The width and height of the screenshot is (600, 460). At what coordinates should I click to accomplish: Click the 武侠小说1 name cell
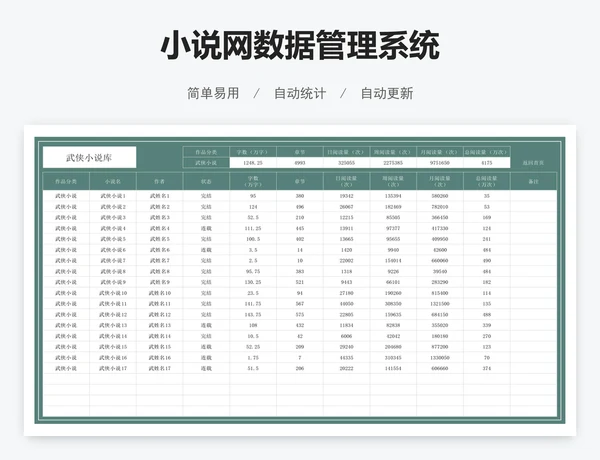tap(112, 196)
